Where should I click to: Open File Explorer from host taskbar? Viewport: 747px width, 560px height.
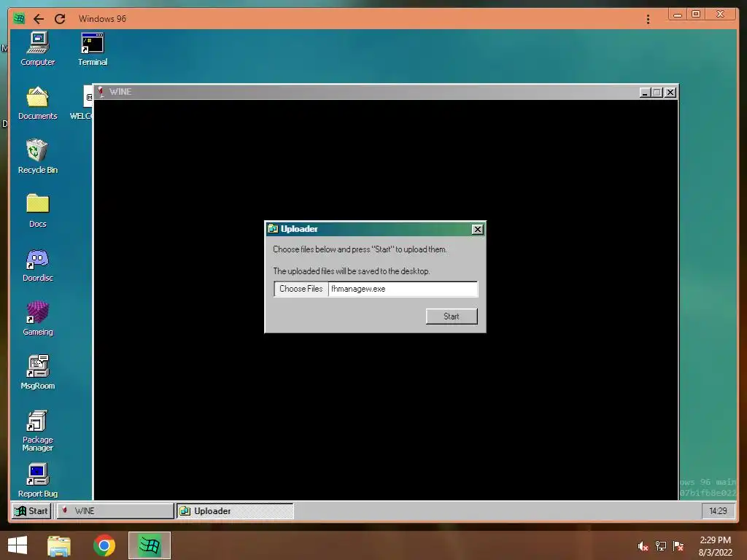[59, 545]
